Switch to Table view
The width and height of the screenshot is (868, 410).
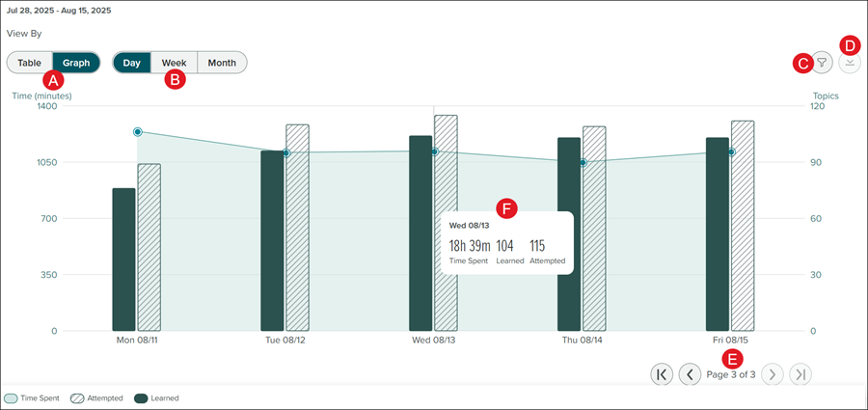point(30,63)
